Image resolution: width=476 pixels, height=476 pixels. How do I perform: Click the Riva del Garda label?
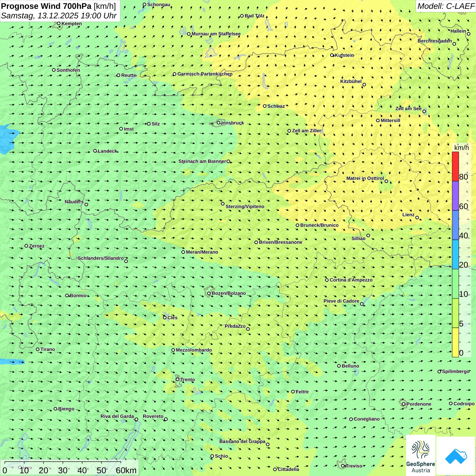click(117, 416)
